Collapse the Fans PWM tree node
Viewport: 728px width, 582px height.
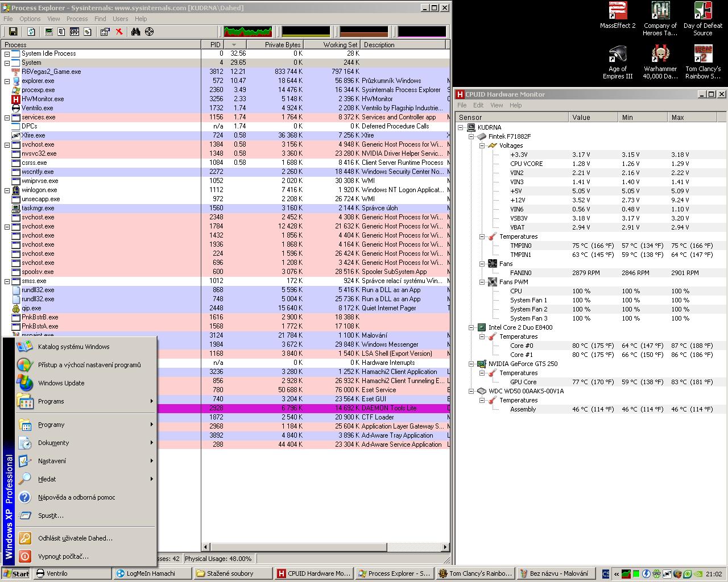click(x=482, y=282)
